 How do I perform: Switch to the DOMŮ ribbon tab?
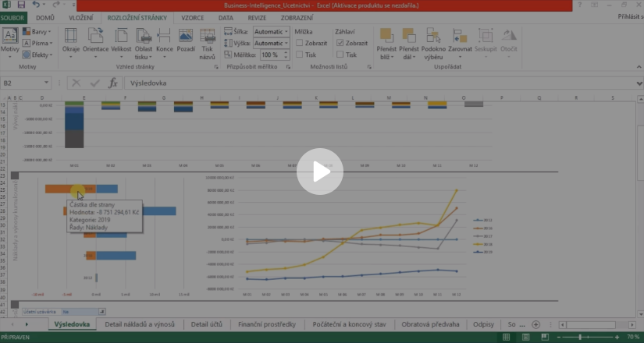tap(45, 18)
